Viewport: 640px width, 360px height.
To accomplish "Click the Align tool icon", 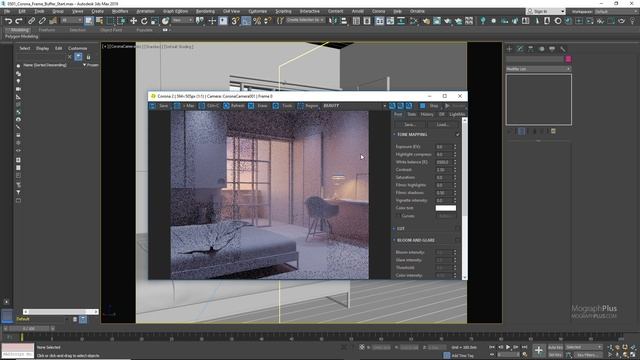I will [x=344, y=21].
